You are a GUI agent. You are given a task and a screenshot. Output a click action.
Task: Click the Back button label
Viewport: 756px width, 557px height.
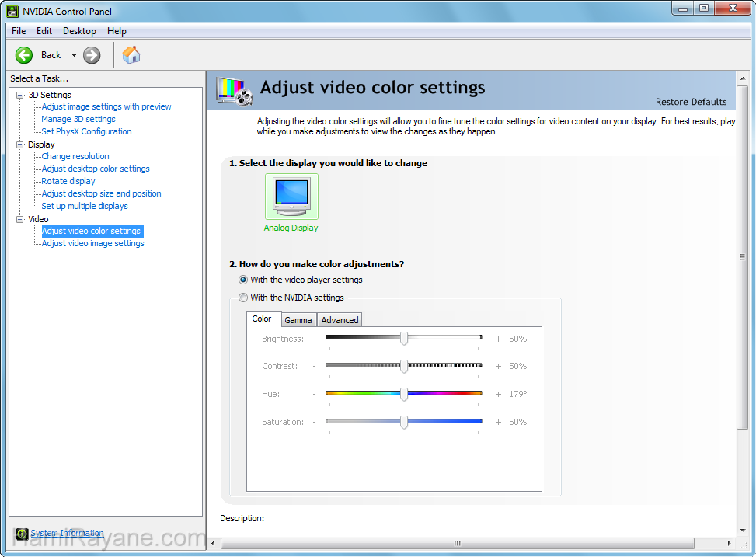tap(51, 55)
